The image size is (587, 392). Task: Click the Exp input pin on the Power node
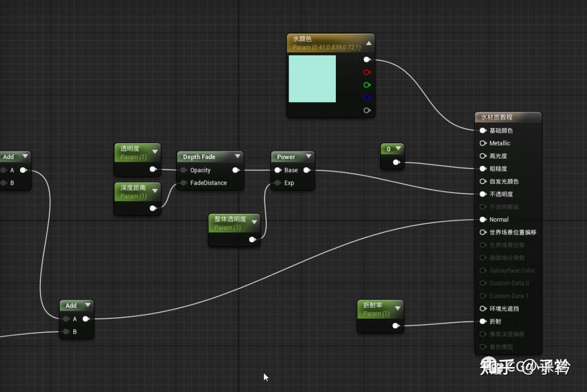click(277, 183)
